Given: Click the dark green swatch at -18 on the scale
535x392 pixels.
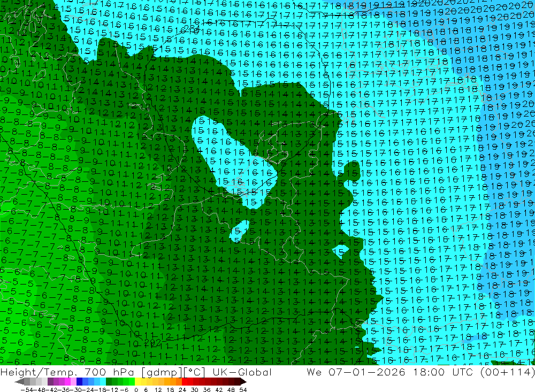Looking at the screenshot, I should click(x=109, y=381).
